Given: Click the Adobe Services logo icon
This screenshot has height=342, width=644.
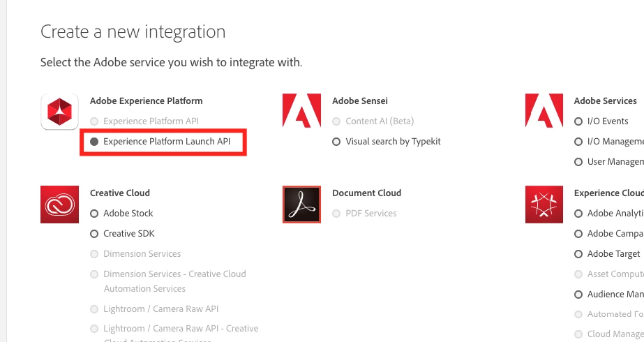Looking at the screenshot, I should pyautogui.click(x=544, y=110).
